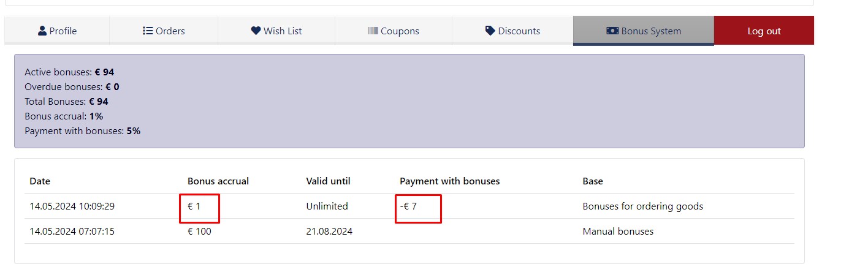Click the Payment with bonuses column header

tap(449, 181)
